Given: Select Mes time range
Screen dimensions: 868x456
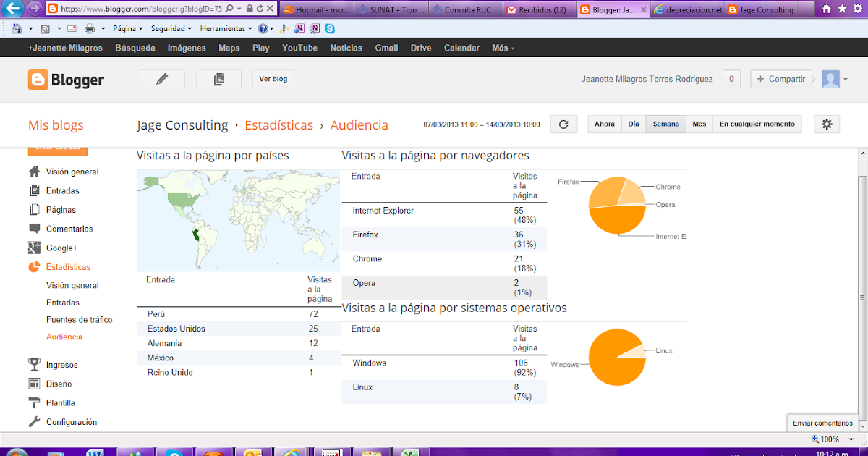Looking at the screenshot, I should (x=699, y=124).
